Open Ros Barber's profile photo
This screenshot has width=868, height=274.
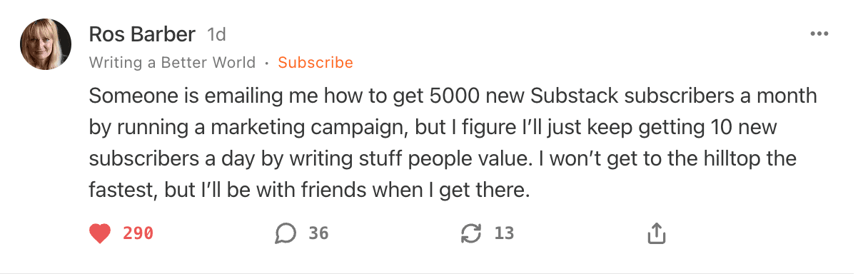click(x=46, y=44)
